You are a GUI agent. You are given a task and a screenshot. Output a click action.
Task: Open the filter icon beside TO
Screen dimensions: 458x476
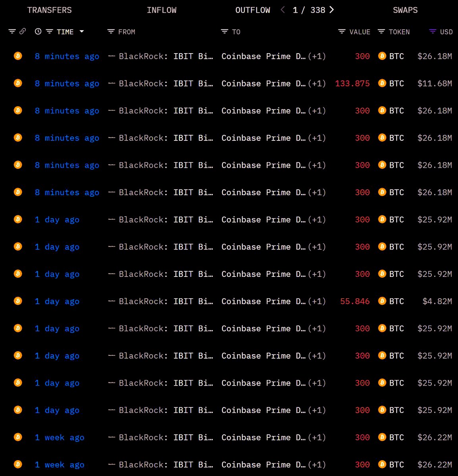coord(225,32)
